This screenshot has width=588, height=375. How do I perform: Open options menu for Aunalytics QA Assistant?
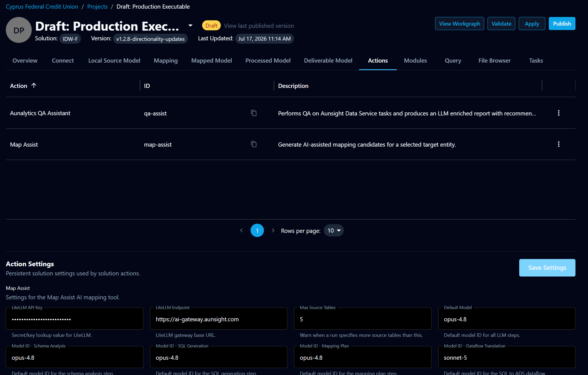[558, 113]
